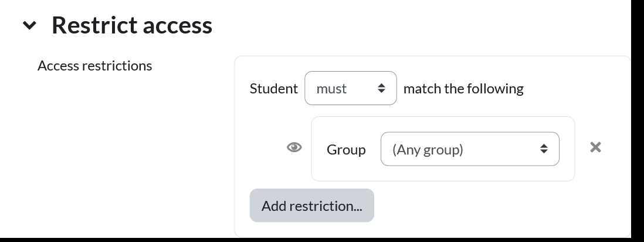Open the "must" match dropdown
Image resolution: width=644 pixels, height=242 pixels.
point(350,89)
